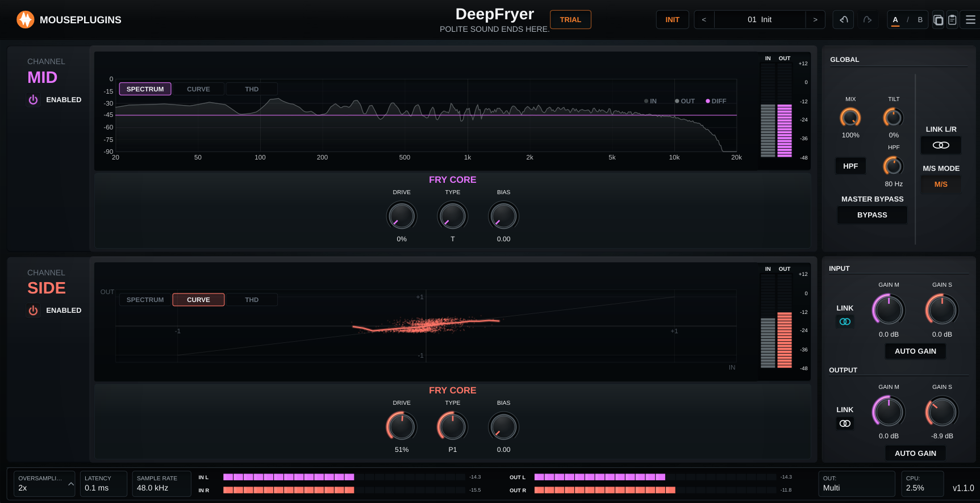Viewport: 980px width, 503px height.
Task: Click the '80 Hz' HPF value
Action: click(894, 184)
